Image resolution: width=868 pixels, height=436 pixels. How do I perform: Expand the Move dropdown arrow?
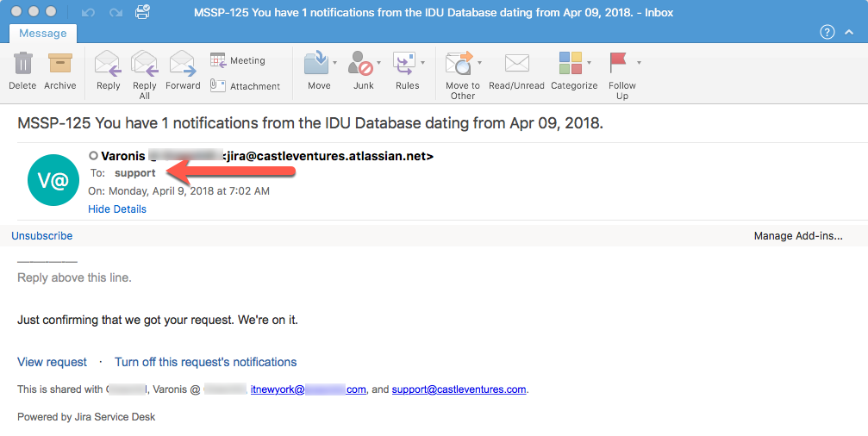[x=334, y=63]
